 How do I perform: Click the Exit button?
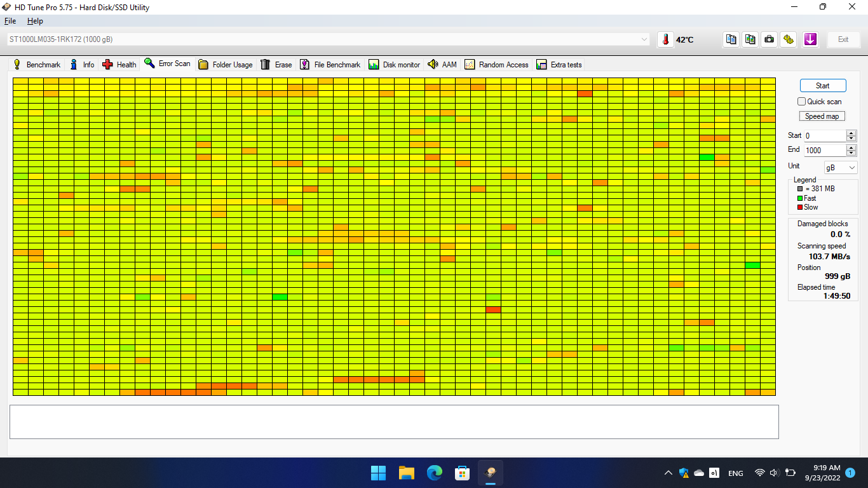click(x=843, y=39)
